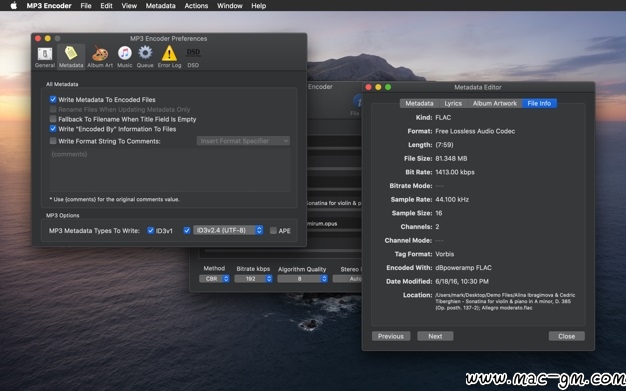626x391 pixels.
Task: Click the "(7:59)" length value
Action: pyautogui.click(x=444, y=145)
